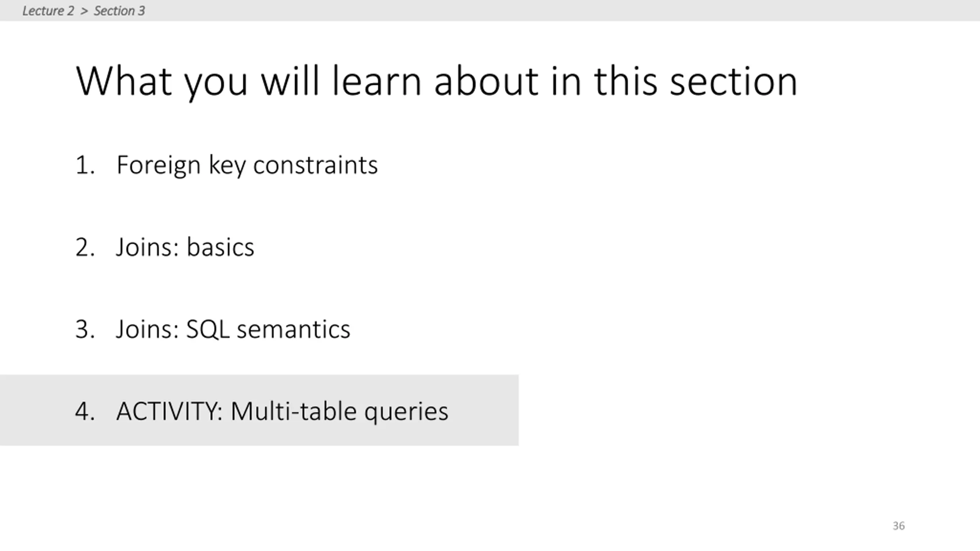
Task: Click the word "section" in the title
Action: click(733, 82)
